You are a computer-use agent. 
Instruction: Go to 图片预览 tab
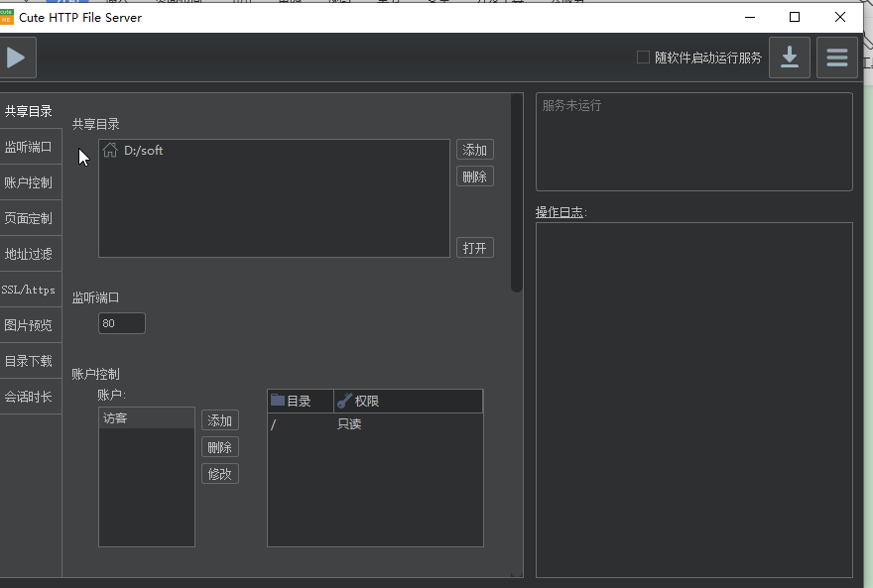pos(29,325)
